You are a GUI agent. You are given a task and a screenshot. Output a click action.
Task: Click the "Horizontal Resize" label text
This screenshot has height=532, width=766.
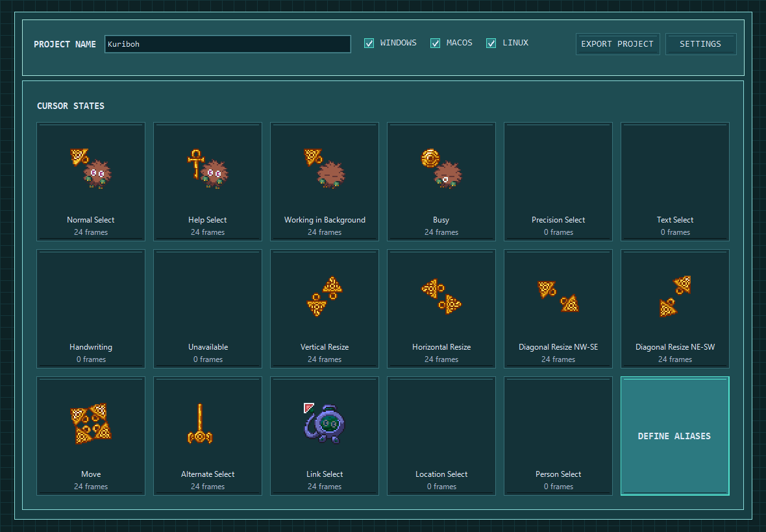[x=441, y=347]
